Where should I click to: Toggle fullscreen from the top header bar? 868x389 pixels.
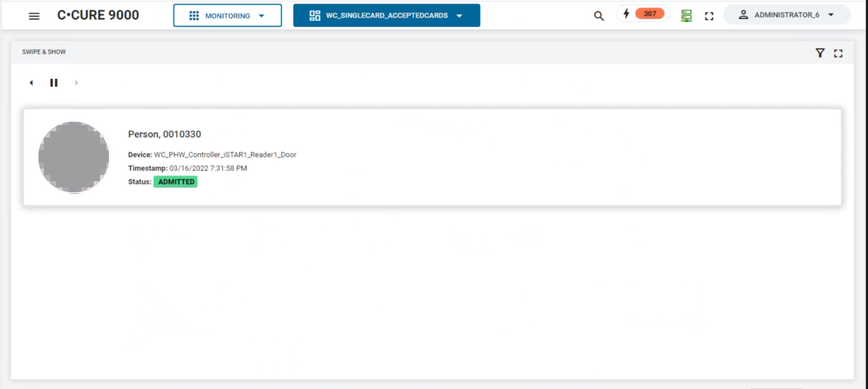pos(709,16)
